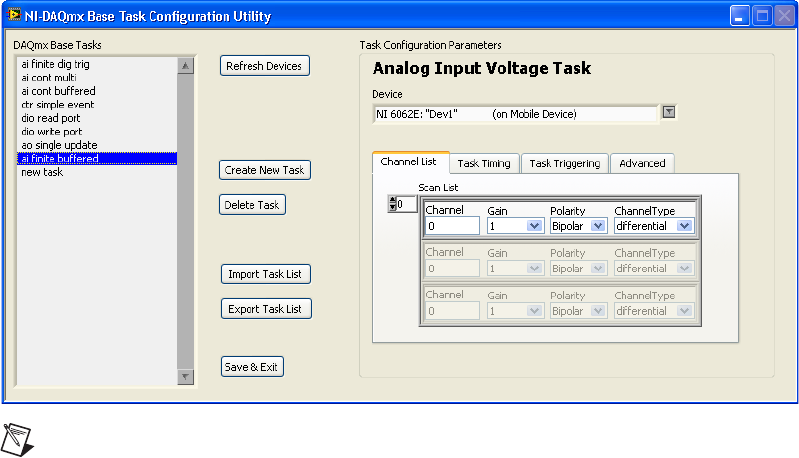Click task list scrollbar down arrow

click(x=185, y=377)
